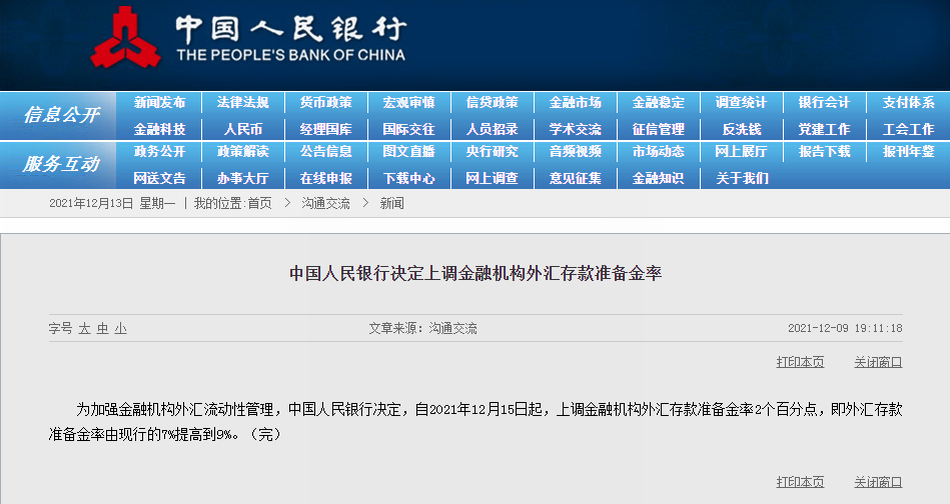Go to 金融稳定 section
This screenshot has width=950, height=504.
pyautogui.click(x=659, y=102)
